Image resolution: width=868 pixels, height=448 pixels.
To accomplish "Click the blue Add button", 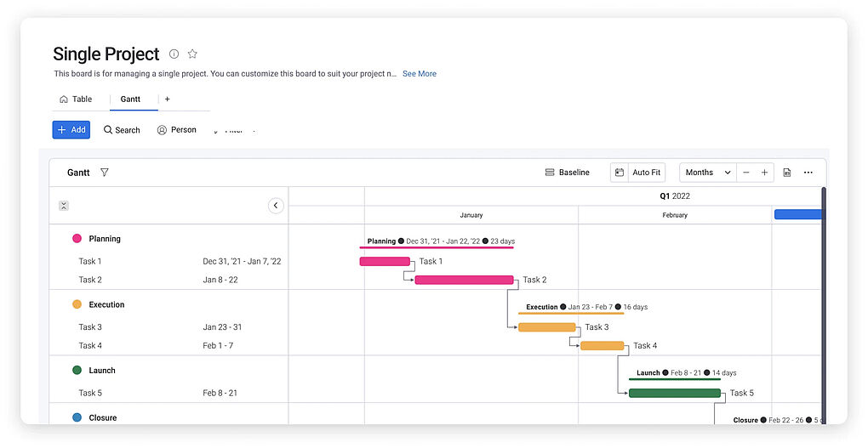I will point(71,130).
